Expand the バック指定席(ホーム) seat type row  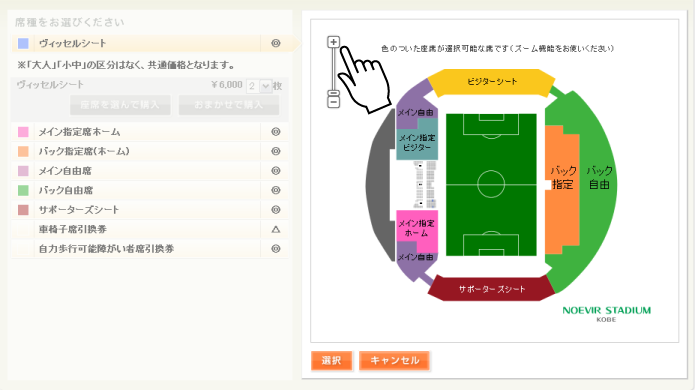coord(150,151)
